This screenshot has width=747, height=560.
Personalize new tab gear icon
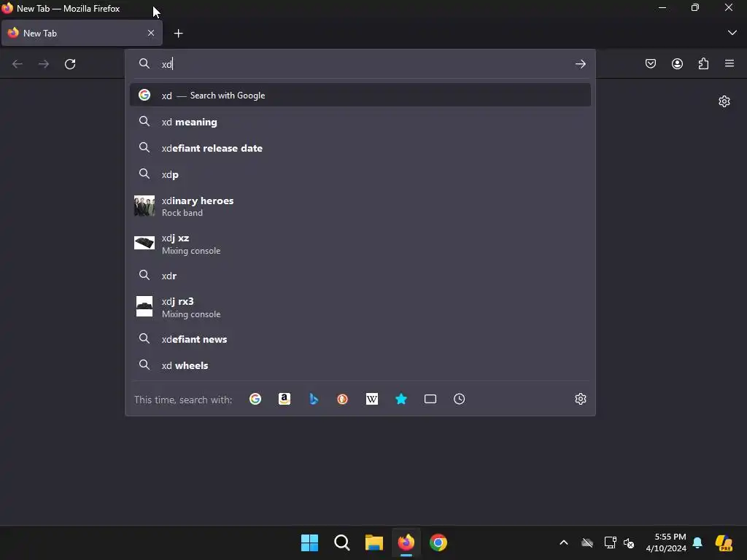pyautogui.click(x=724, y=101)
